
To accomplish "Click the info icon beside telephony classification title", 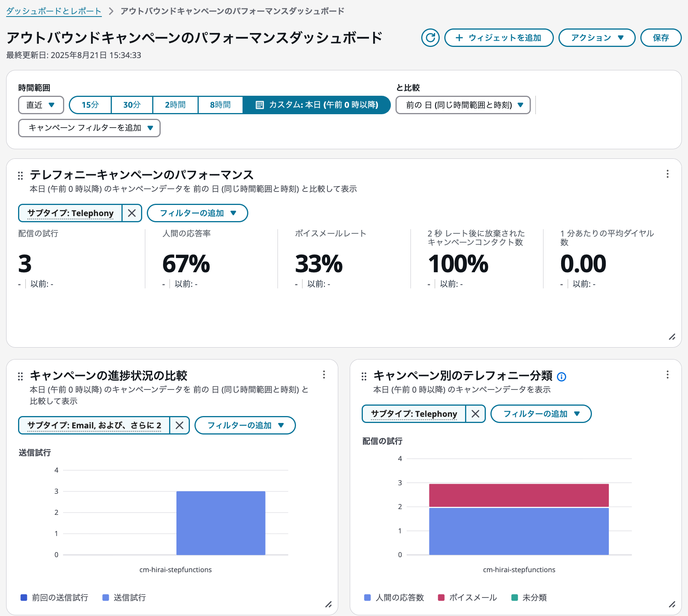I will (x=562, y=377).
